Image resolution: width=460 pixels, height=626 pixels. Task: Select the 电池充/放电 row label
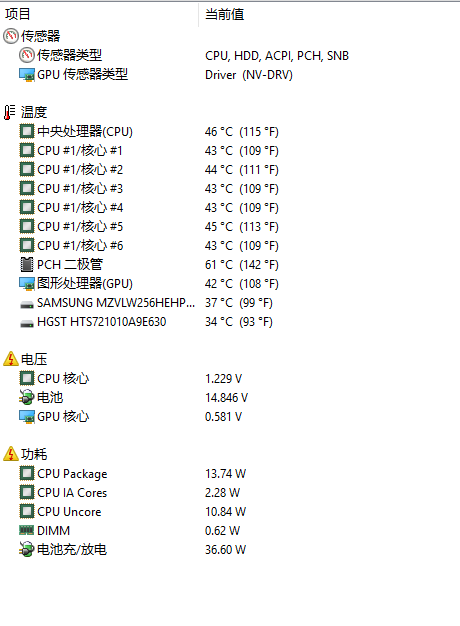click(x=72, y=549)
